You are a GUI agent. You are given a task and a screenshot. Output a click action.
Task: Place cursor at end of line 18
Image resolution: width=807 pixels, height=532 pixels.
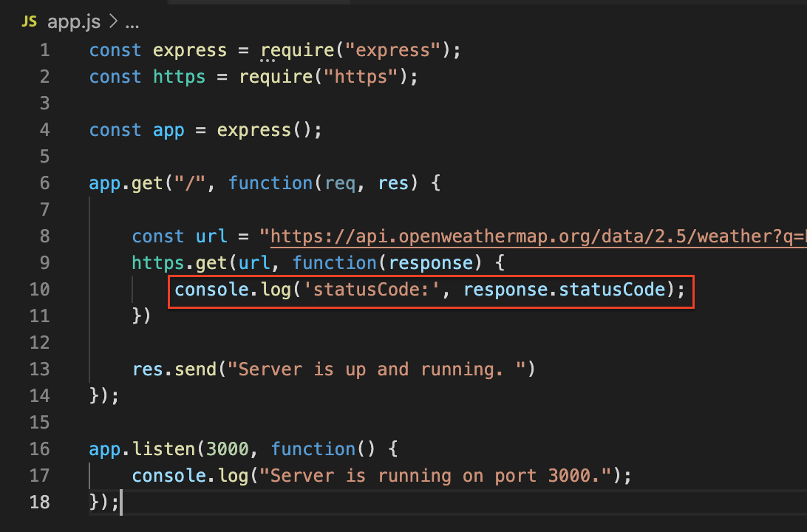click(120, 502)
